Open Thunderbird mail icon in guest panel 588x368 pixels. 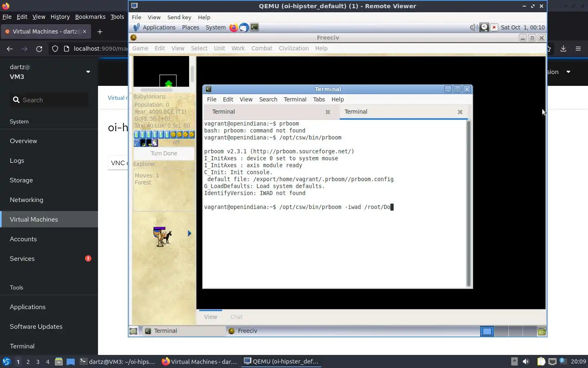[x=244, y=27]
